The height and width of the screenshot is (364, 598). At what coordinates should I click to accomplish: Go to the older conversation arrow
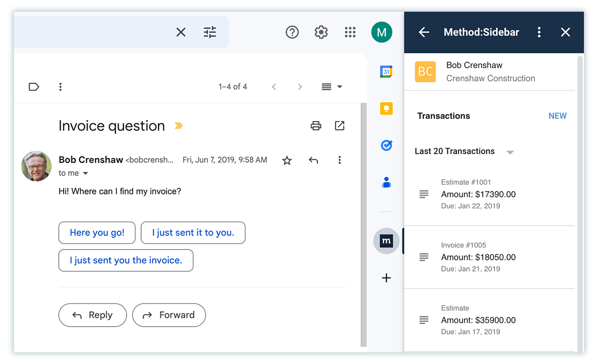(300, 86)
